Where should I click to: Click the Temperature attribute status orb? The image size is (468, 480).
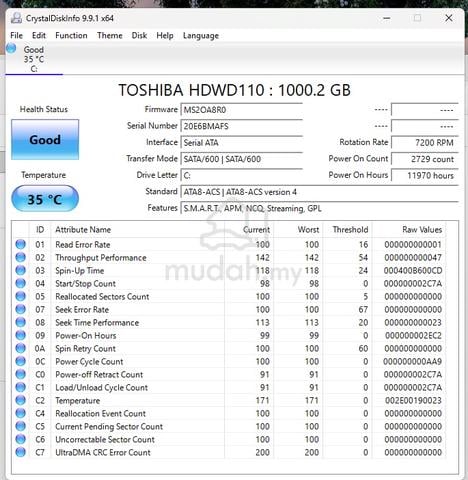pyautogui.click(x=21, y=400)
